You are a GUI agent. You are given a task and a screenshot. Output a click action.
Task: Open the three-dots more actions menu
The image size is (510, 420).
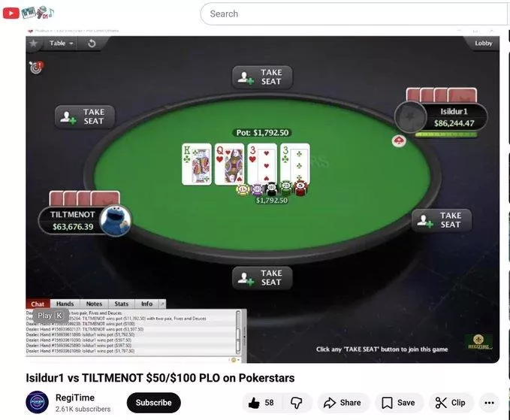coord(489,403)
